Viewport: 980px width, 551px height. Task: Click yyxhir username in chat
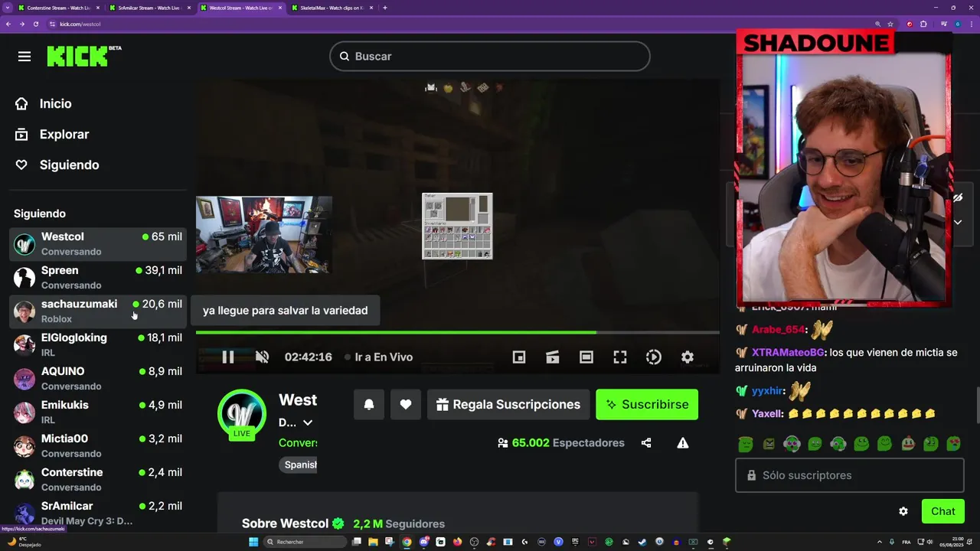tap(767, 390)
